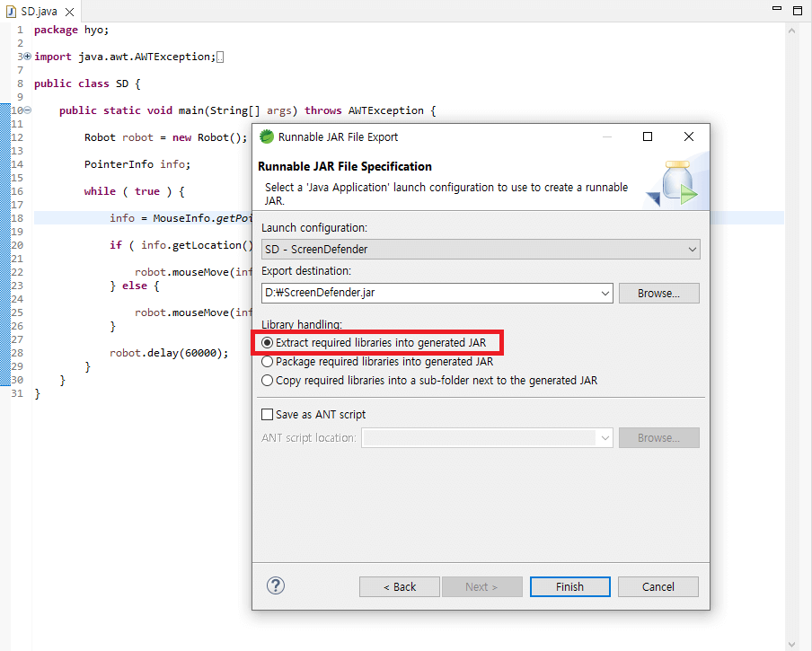Click 'public class SD {' line
Viewport: 812px width, 651px height.
(x=87, y=84)
